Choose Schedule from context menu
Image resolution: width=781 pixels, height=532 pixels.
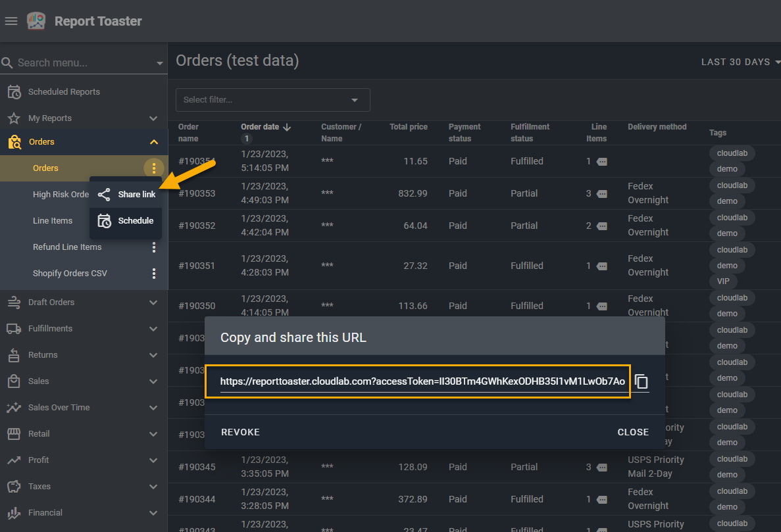(x=126, y=221)
